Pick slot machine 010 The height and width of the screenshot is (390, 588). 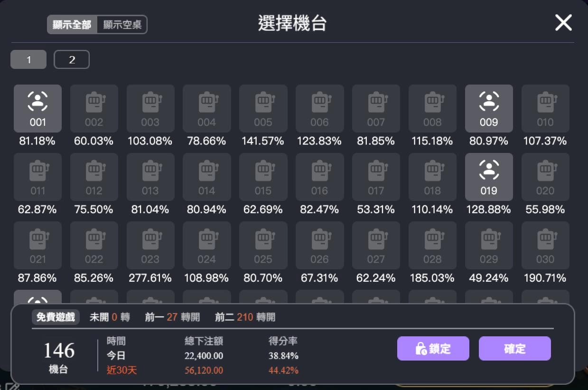pos(545,108)
